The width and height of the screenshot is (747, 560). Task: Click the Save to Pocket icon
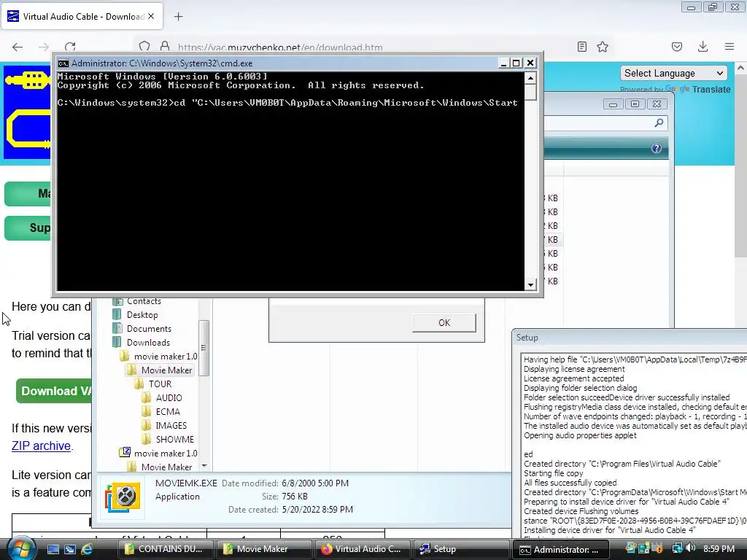coord(676,47)
